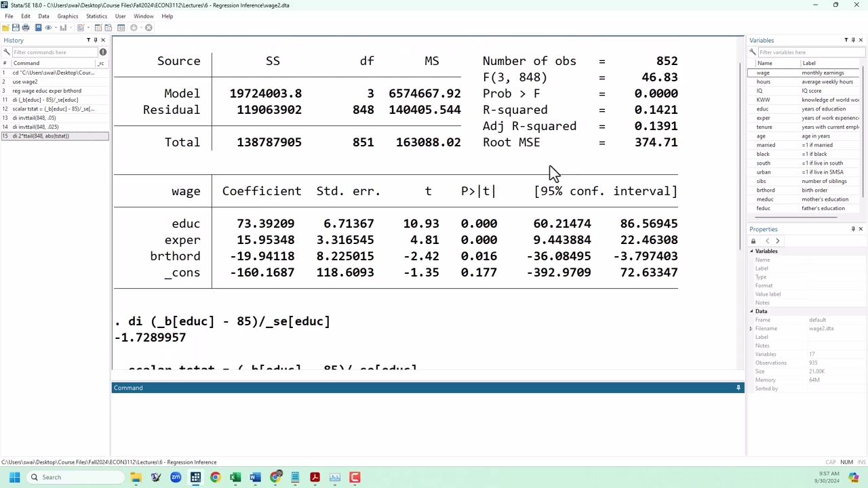Viewport: 868px width, 488px height.
Task: Pin the Variables panel
Action: click(x=853, y=40)
